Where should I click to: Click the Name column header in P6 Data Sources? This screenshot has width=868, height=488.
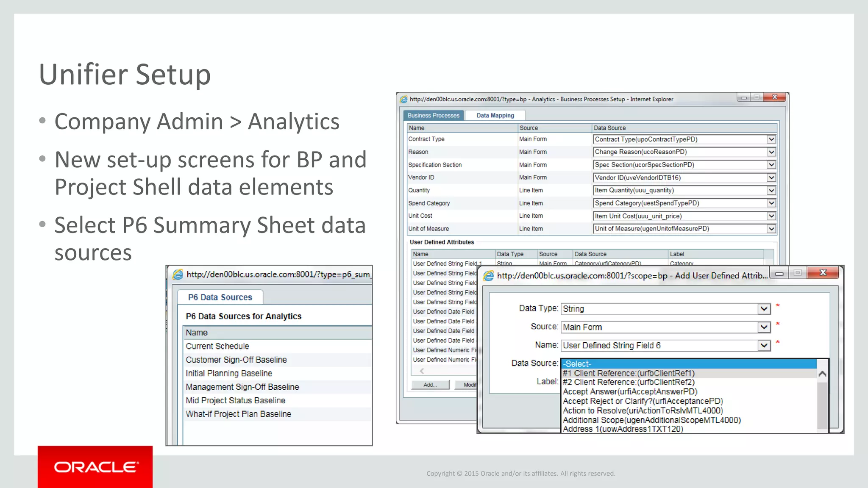[278, 333]
